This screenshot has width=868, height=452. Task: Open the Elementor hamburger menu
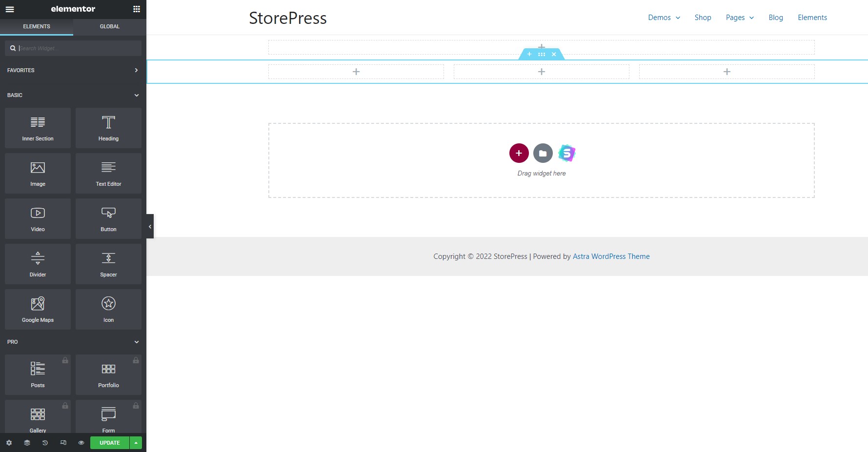tap(10, 9)
